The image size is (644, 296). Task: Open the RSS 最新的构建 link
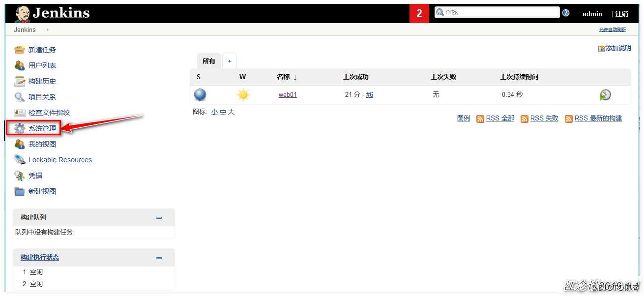coord(598,118)
